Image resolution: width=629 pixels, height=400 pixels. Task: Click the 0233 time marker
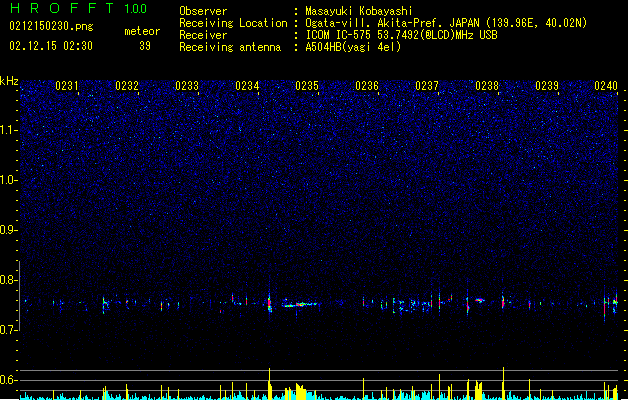click(x=187, y=85)
